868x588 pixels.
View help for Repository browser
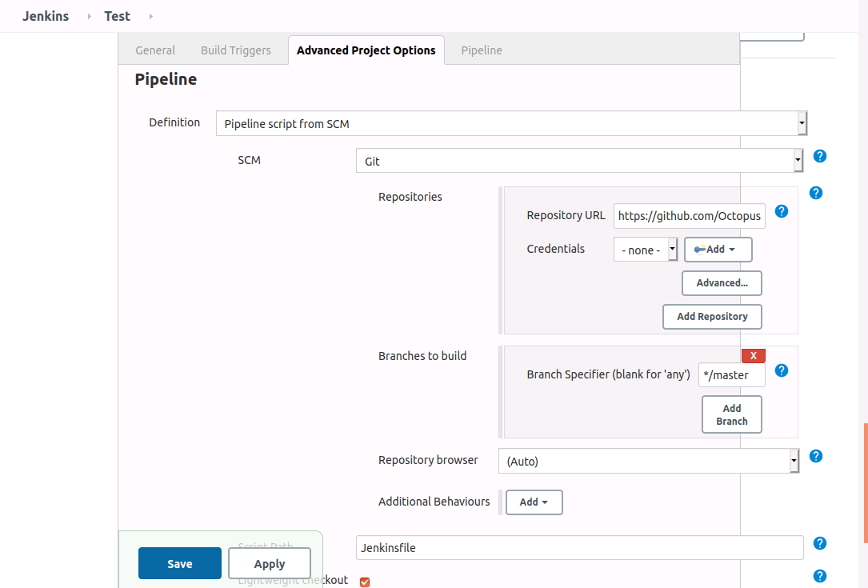point(816,456)
